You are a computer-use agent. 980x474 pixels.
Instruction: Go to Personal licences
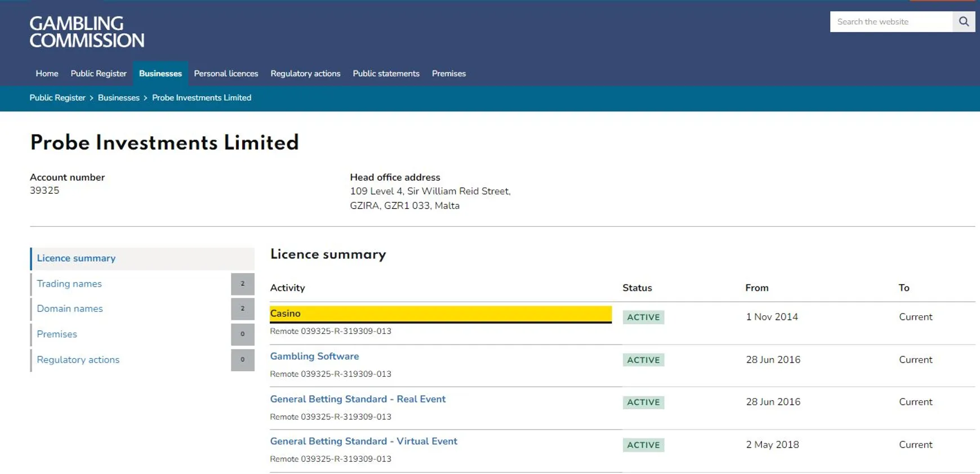[x=226, y=74]
